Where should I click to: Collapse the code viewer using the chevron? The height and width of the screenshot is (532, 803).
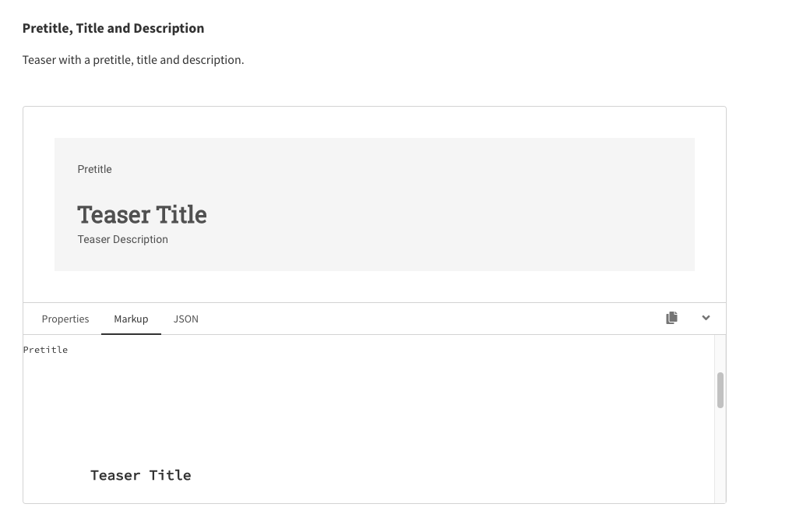click(x=705, y=318)
